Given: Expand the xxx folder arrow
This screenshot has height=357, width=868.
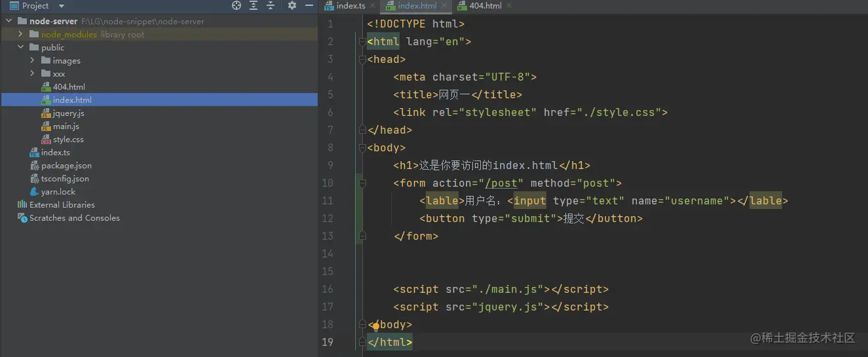Looking at the screenshot, I should (x=32, y=73).
